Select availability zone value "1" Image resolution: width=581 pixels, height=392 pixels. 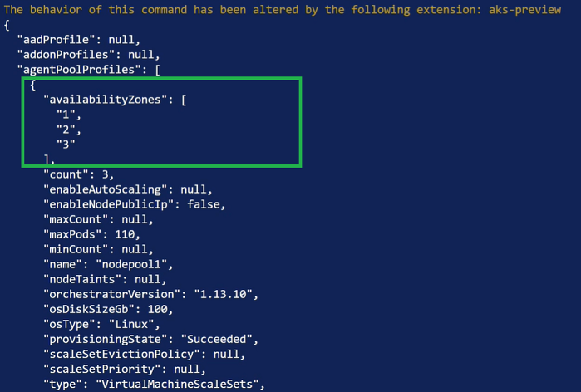[x=66, y=115]
